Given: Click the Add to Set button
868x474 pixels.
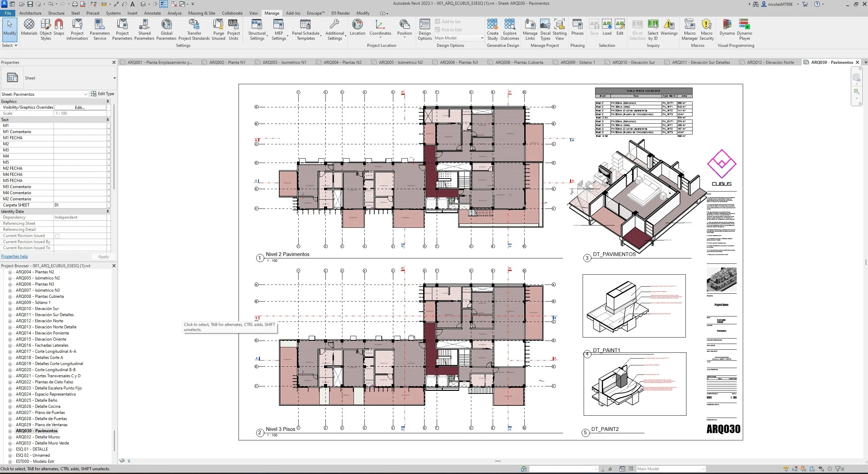Looking at the screenshot, I should [447, 22].
